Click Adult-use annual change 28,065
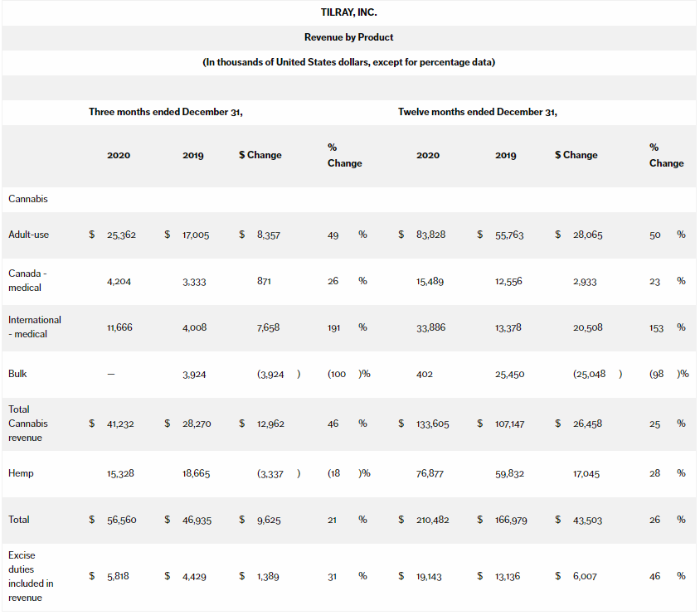 588,235
